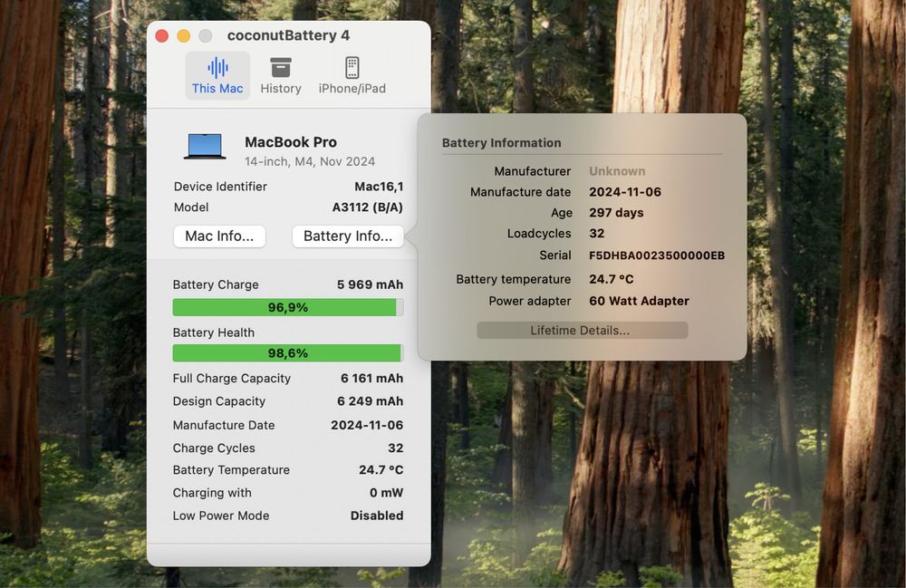Open the Mac Info... button
Image resolution: width=906 pixels, height=588 pixels.
[x=219, y=236]
